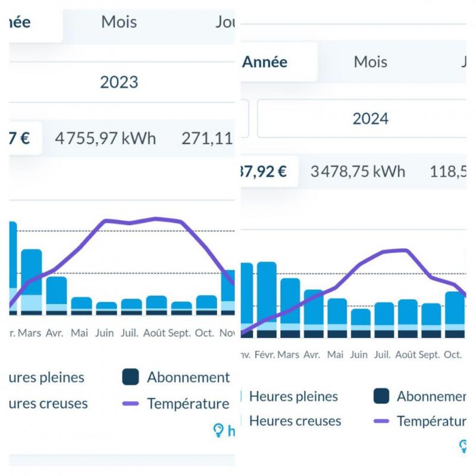Toggle Heures pleines series in the 2024 legend
This screenshot has width=476, height=476.
click(x=293, y=396)
